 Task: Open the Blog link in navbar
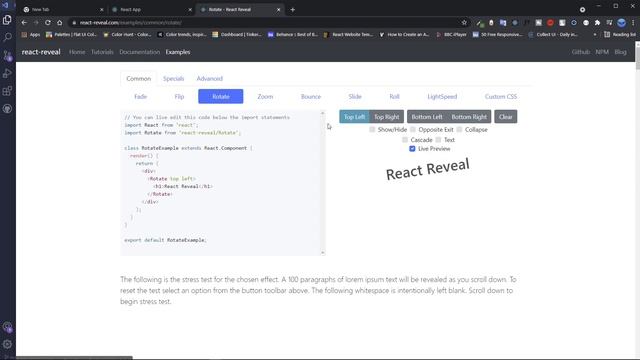pos(620,52)
